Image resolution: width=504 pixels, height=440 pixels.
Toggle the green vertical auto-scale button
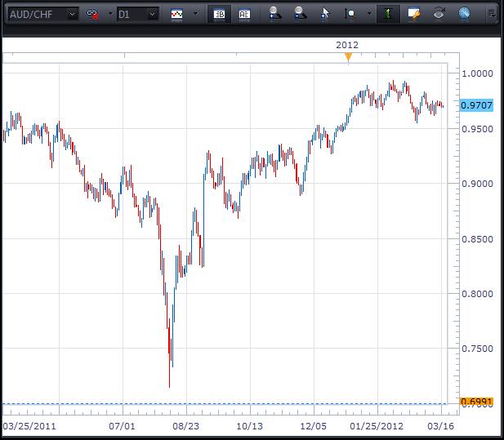tap(388, 14)
